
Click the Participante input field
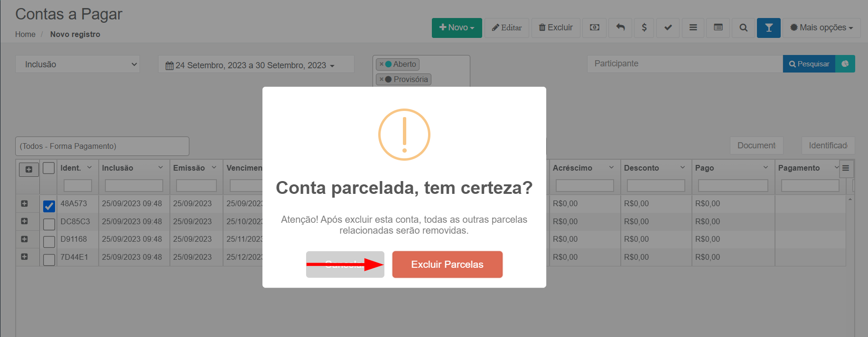point(685,64)
